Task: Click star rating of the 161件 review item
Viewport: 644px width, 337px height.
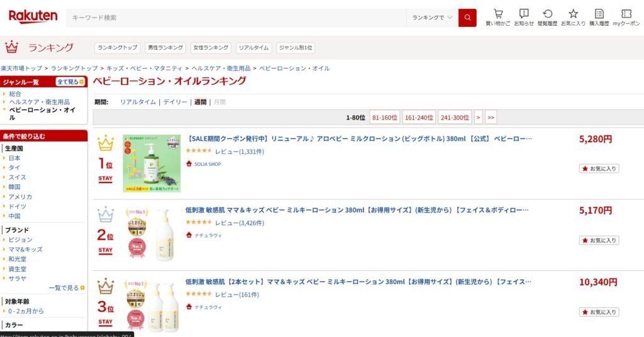Action: tap(199, 294)
